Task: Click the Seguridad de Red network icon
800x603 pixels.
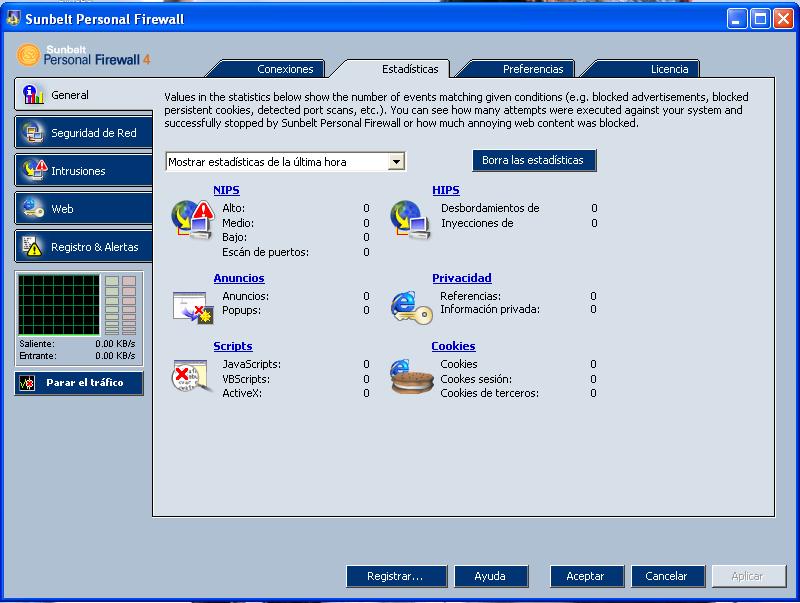Action: [x=33, y=133]
